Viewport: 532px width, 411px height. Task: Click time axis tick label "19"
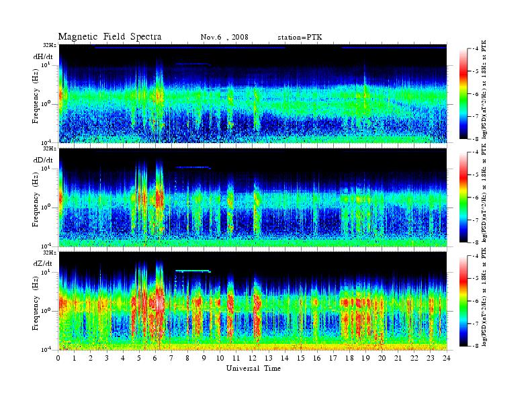tap(365, 358)
